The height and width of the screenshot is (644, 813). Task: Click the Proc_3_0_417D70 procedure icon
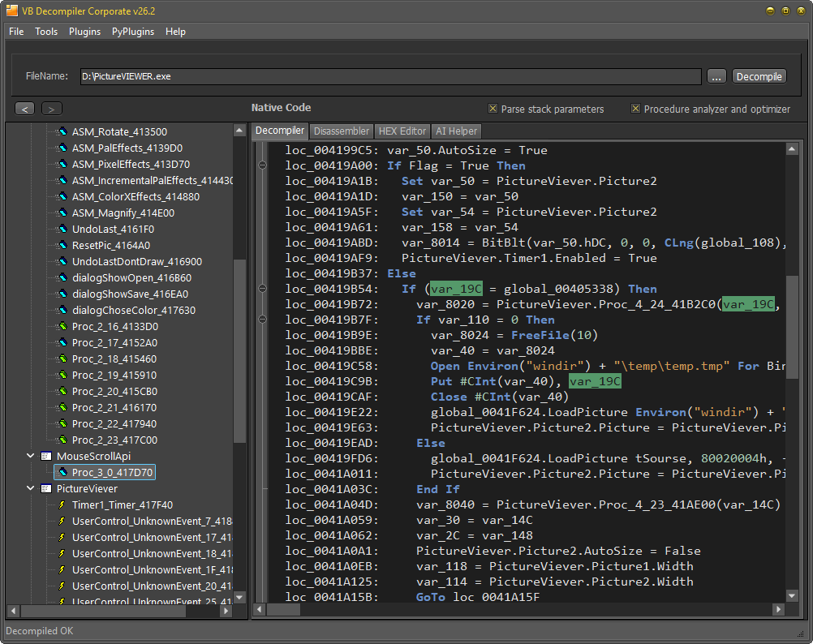(x=62, y=473)
